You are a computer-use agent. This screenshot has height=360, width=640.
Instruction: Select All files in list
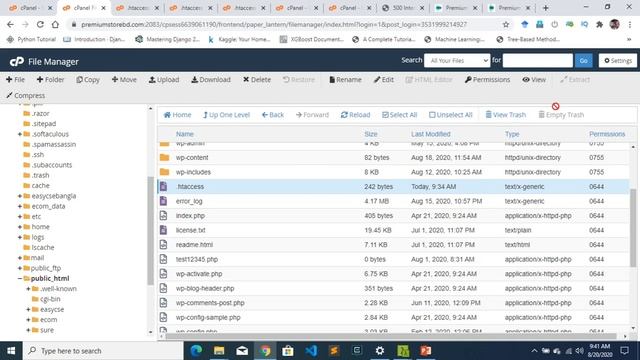click(399, 115)
